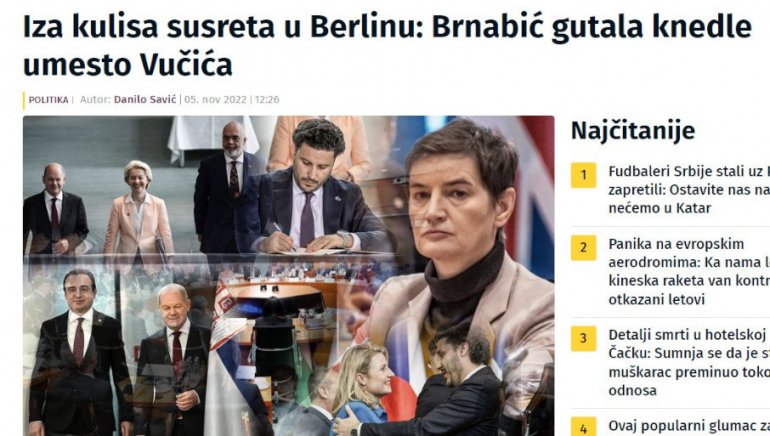This screenshot has height=436, width=770.
Task: Open author Danilo Savić's profile link
Action: [x=145, y=100]
